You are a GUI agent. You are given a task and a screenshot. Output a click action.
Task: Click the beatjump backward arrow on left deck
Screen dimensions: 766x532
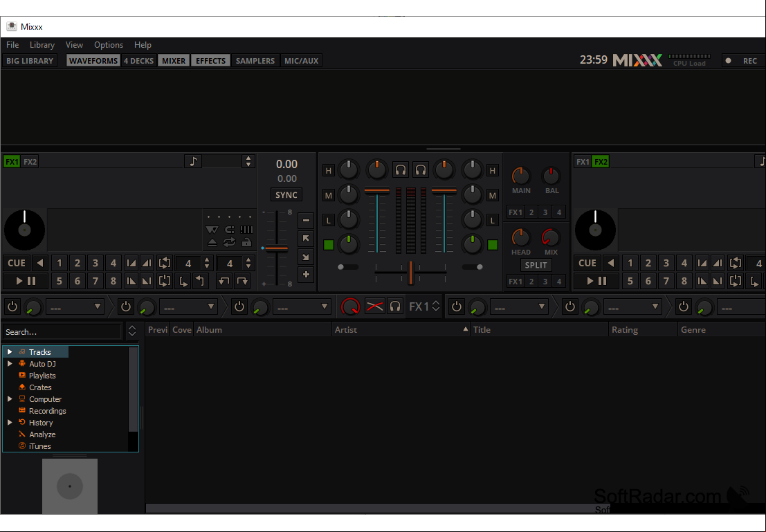[224, 281]
